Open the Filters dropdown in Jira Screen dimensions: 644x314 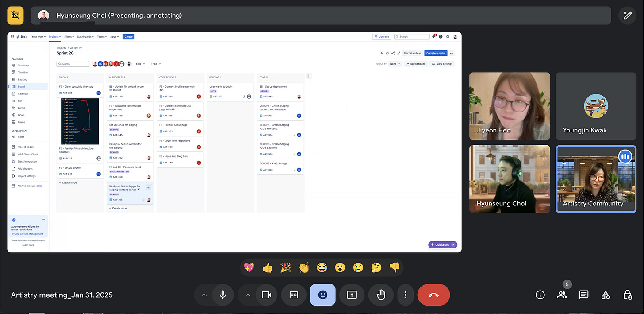tap(69, 37)
